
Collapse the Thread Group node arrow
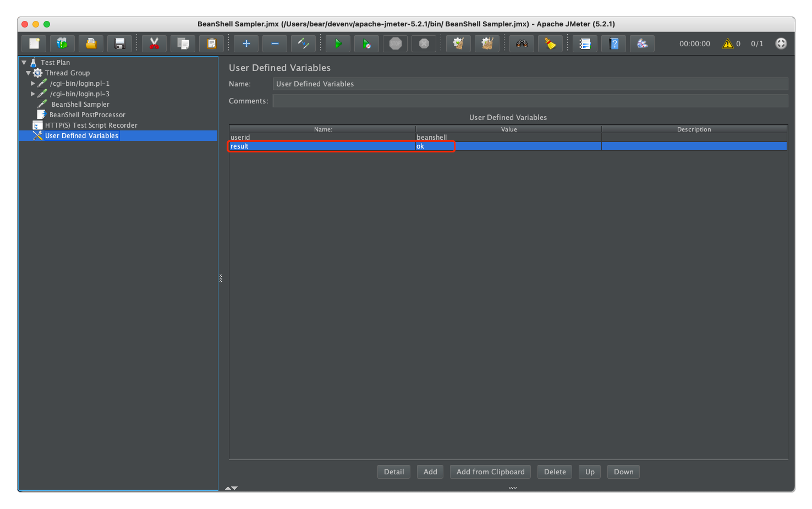pyautogui.click(x=29, y=73)
